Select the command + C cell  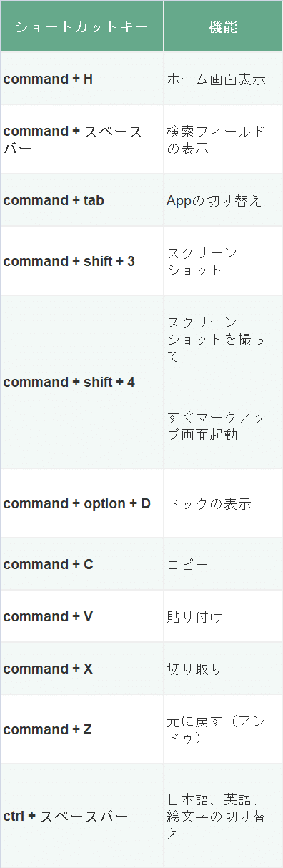pos(81,564)
